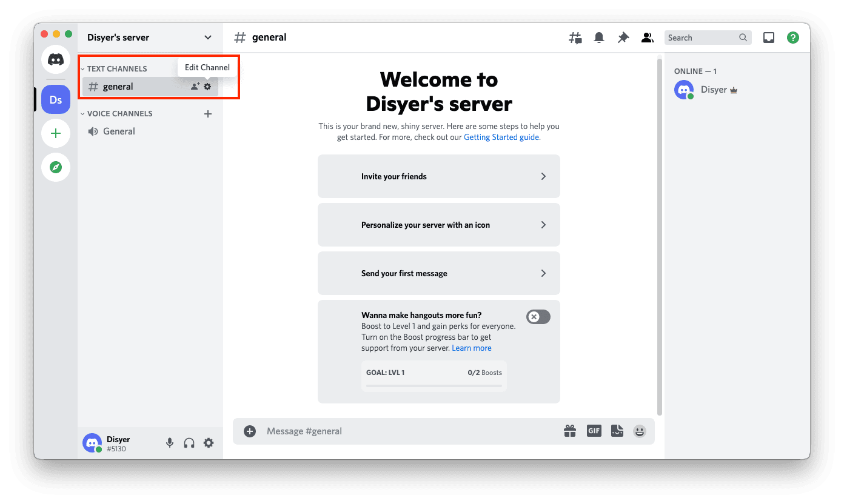Click the Invite your friends button

pyautogui.click(x=438, y=176)
